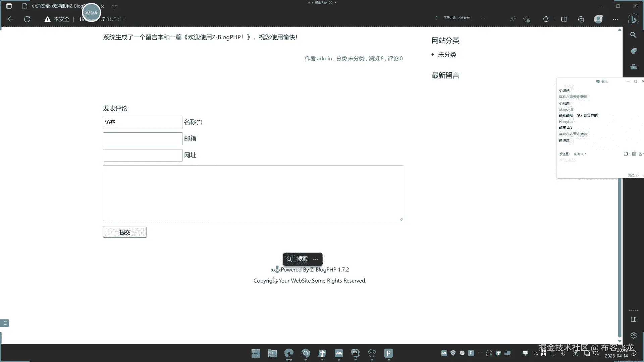Open the Bing sidebar button
The image size is (644, 362).
click(x=633, y=19)
